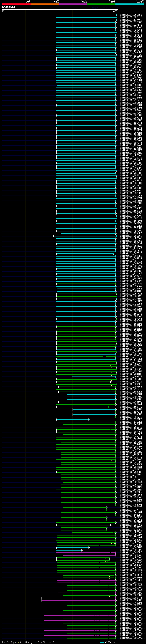
Task: Open the hit UniRef100_Q41764
Action: [131, 359]
